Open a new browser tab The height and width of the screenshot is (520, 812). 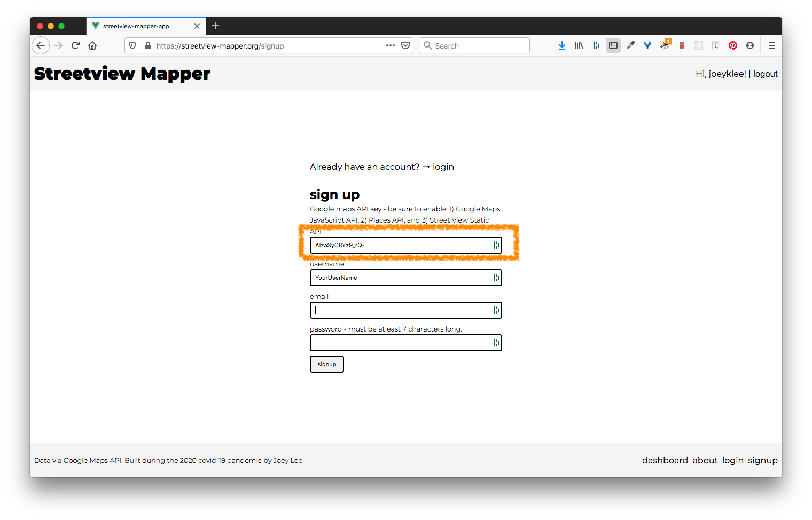point(215,26)
